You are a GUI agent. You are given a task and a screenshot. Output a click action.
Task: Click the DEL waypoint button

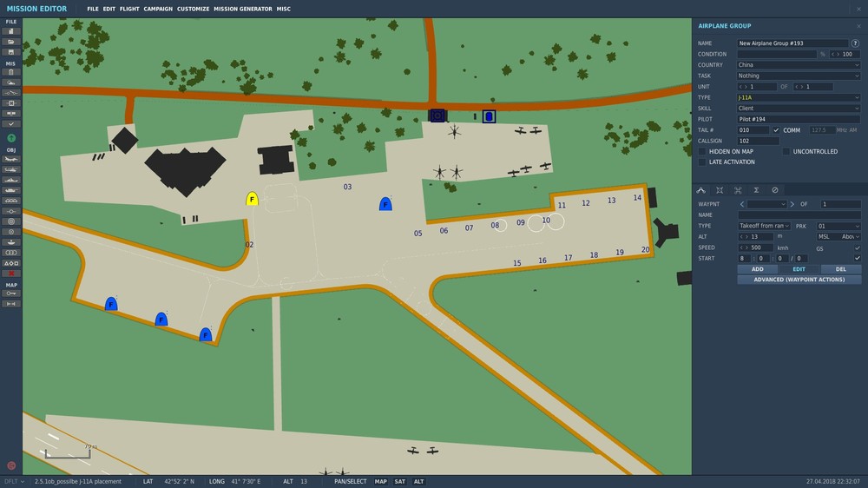pyautogui.click(x=841, y=269)
